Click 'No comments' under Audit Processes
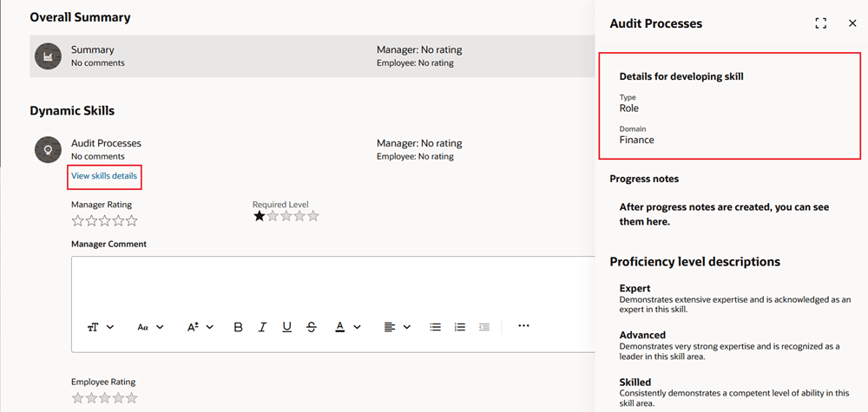The height and width of the screenshot is (412, 868). tap(98, 156)
